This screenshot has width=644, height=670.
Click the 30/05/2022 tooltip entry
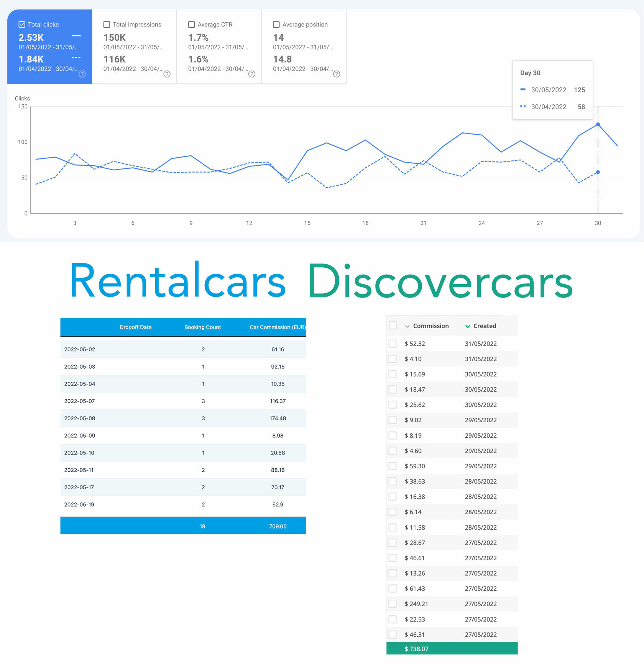coord(552,90)
